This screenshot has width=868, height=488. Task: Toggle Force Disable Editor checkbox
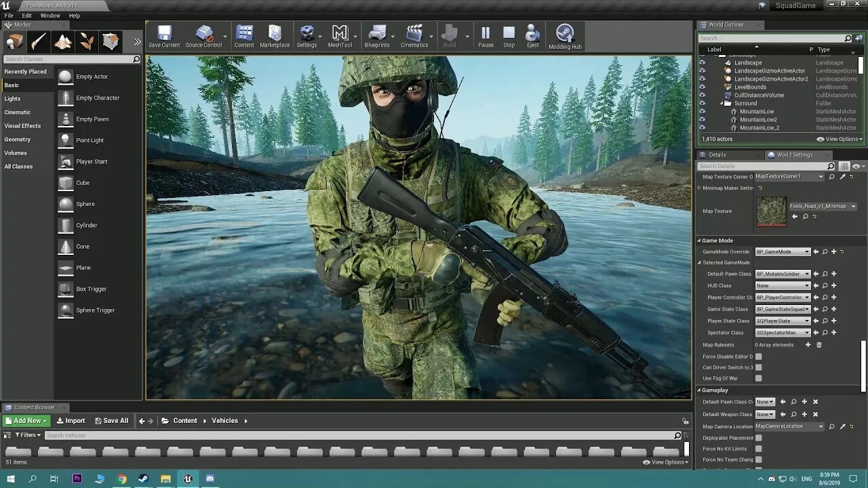tap(759, 357)
